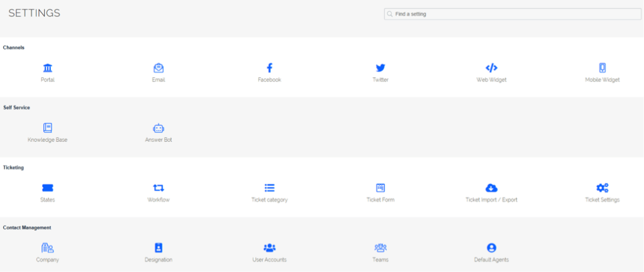The width and height of the screenshot is (644, 272).
Task: Focus the Find a setting field
Action: coord(513,14)
